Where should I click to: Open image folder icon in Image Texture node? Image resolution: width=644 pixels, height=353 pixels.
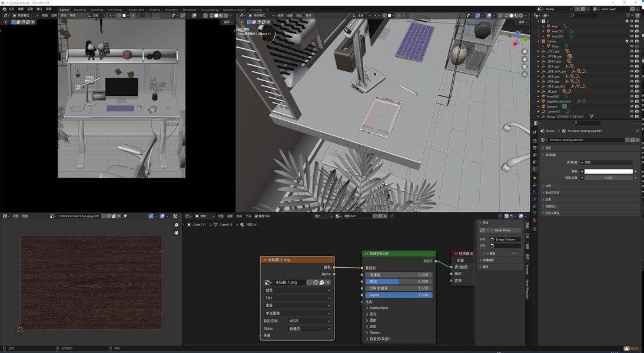coord(321,282)
